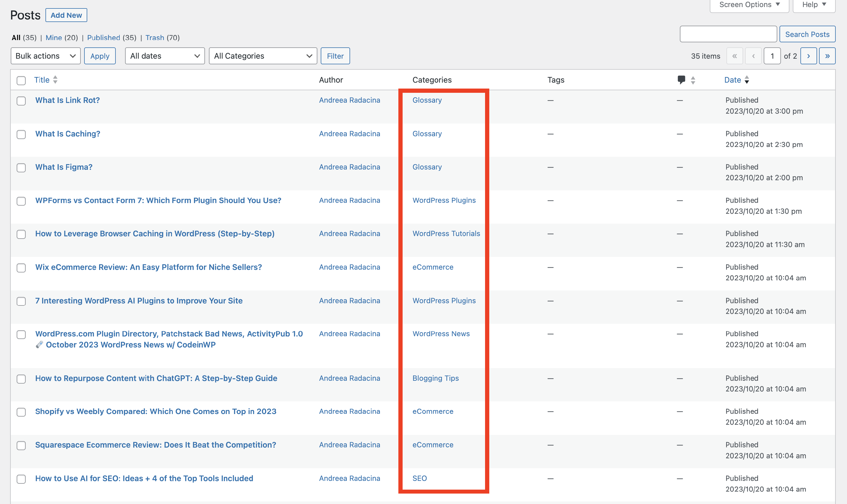Screen dimensions: 847x504
Task: Expand the Help panel arrow
Action: click(824, 5)
